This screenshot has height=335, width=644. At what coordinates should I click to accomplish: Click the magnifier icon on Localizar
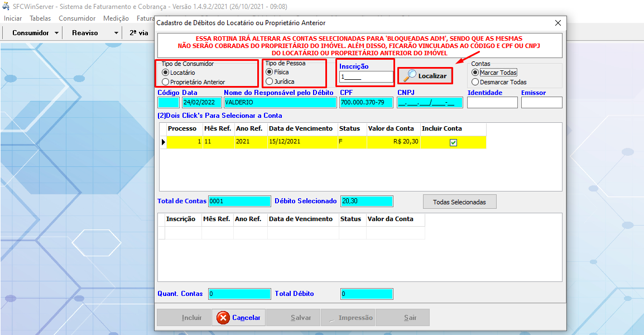410,75
